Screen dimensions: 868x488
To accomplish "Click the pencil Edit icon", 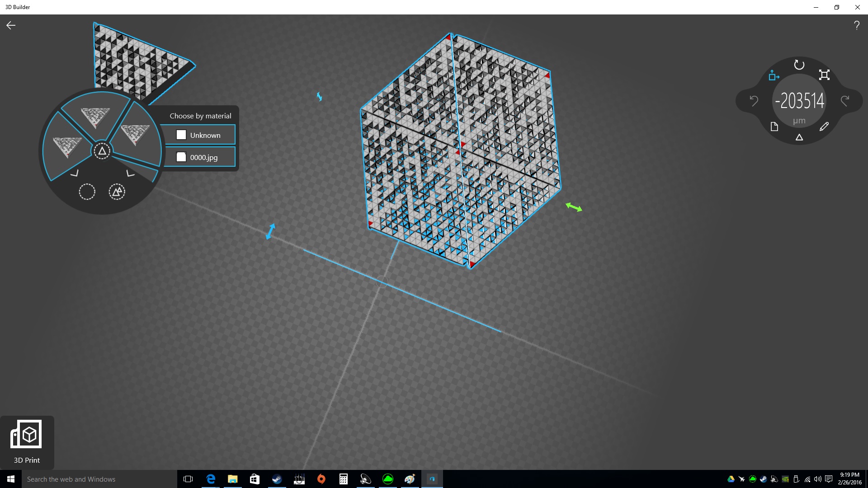I will point(824,127).
